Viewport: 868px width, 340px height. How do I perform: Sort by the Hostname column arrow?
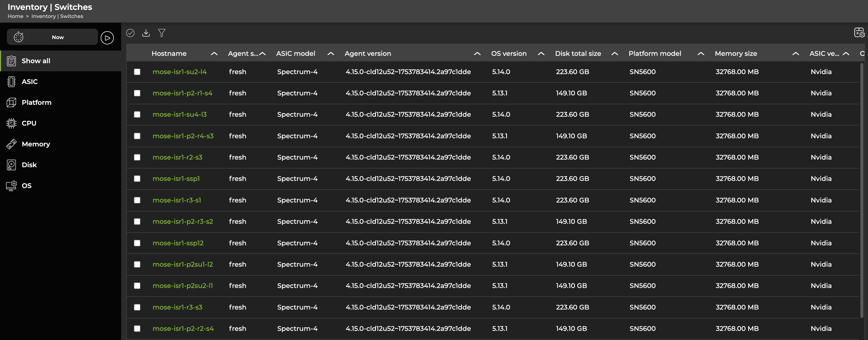click(x=214, y=54)
